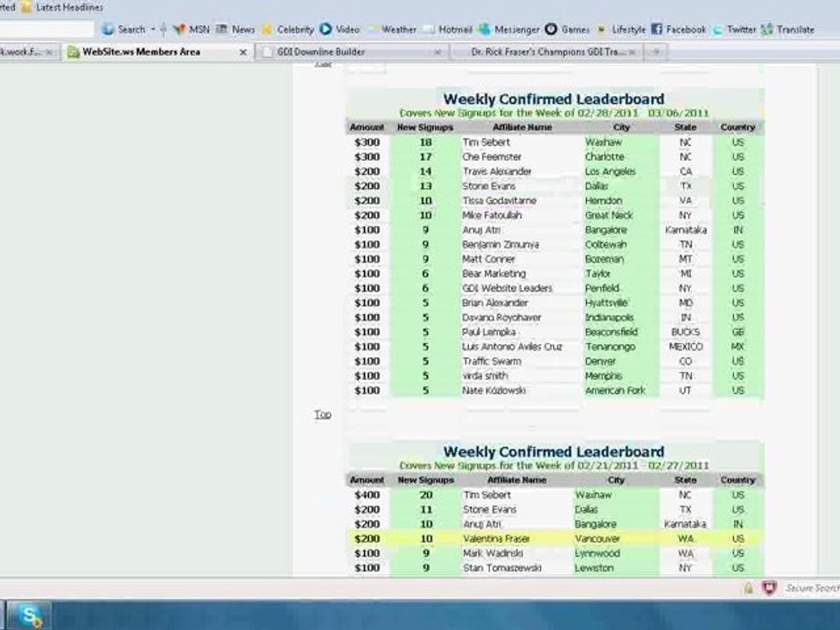The width and height of the screenshot is (840, 630).
Task: Click the Luis Antonio Aviles Cruz name
Action: tap(512, 347)
